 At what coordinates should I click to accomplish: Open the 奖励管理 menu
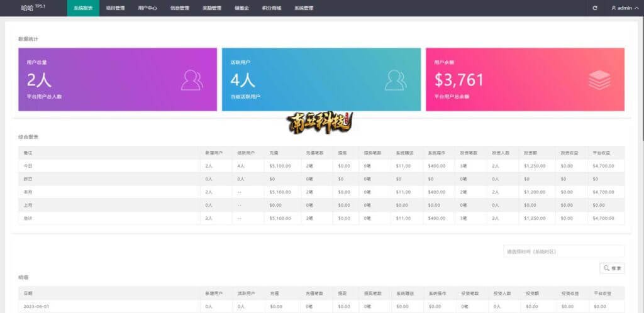211,8
